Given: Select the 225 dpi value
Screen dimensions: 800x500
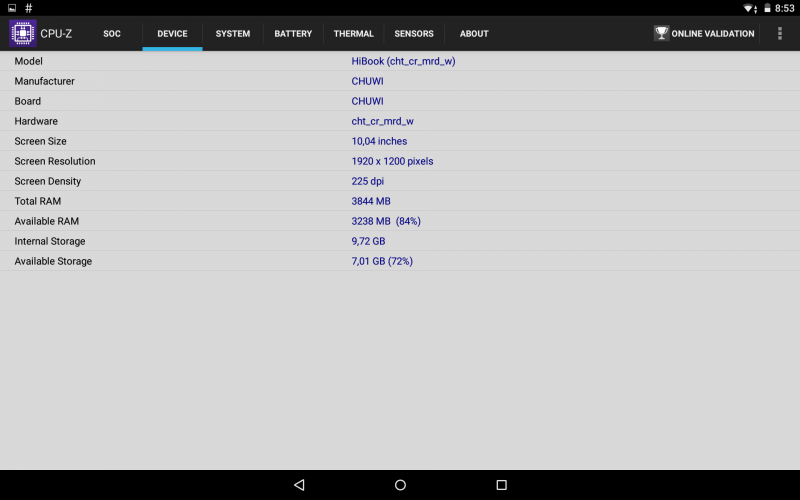Looking at the screenshot, I should coord(367,181).
